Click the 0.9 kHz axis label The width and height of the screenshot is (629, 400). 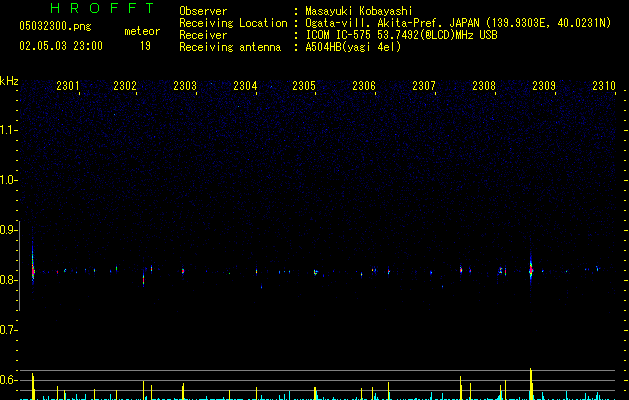(x=8, y=230)
